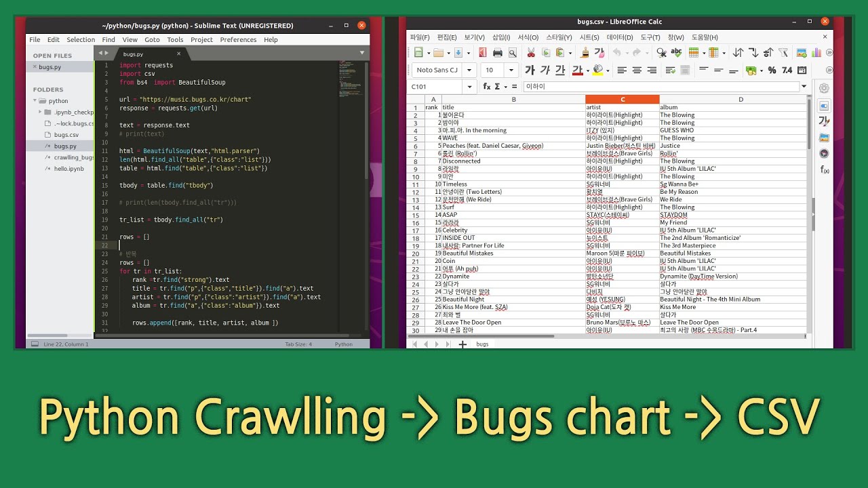Click the New spreadsheet icon in Calc
Screen dimensions: 868x488
point(418,52)
